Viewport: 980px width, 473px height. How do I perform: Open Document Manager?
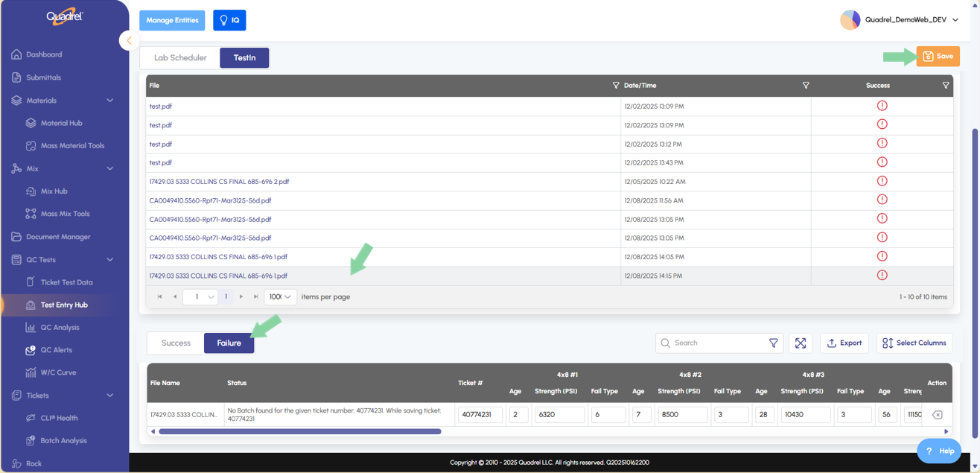coord(58,237)
